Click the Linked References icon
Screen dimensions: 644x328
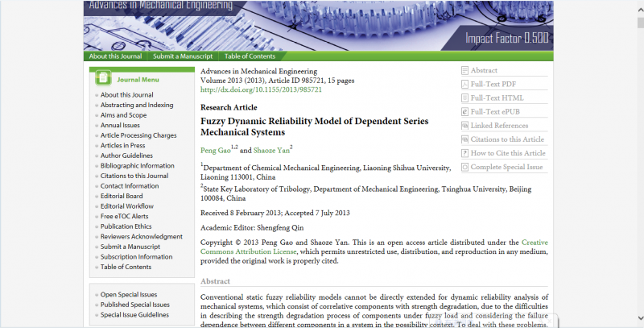pos(464,126)
